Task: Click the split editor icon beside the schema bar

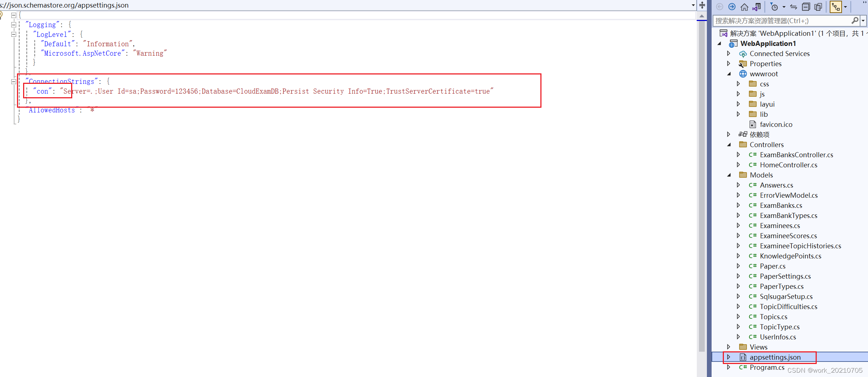Action: (701, 5)
